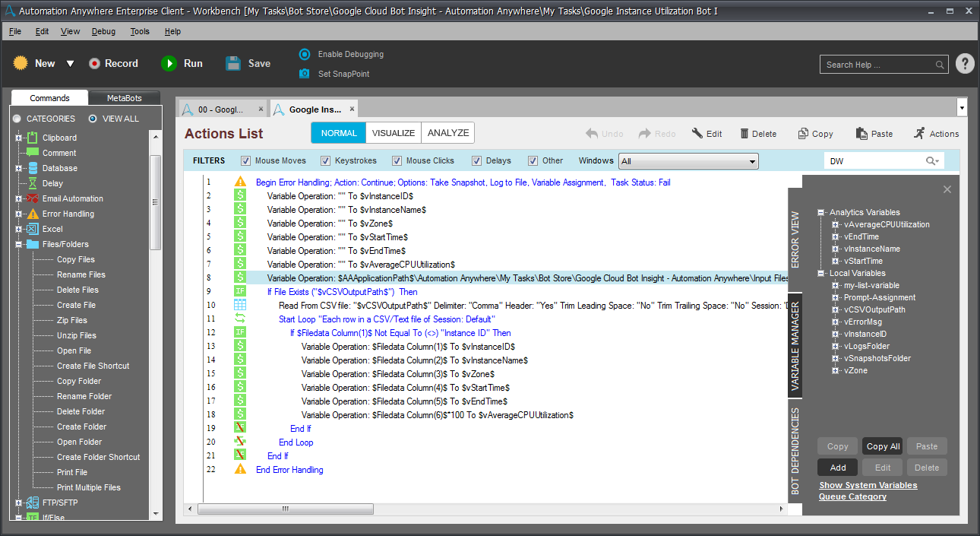The height and width of the screenshot is (536, 980).
Task: Click the Edit wrench tool
Action: [697, 134]
